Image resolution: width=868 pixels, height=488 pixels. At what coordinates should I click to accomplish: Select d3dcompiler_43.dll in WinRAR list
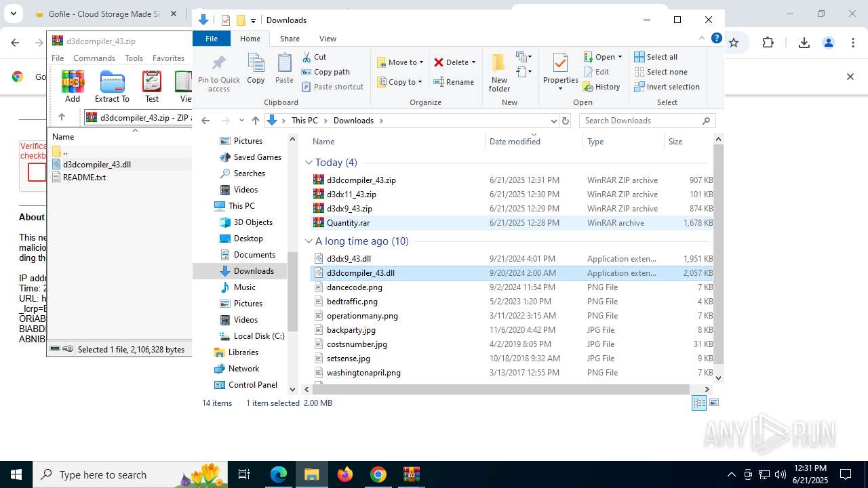point(97,165)
